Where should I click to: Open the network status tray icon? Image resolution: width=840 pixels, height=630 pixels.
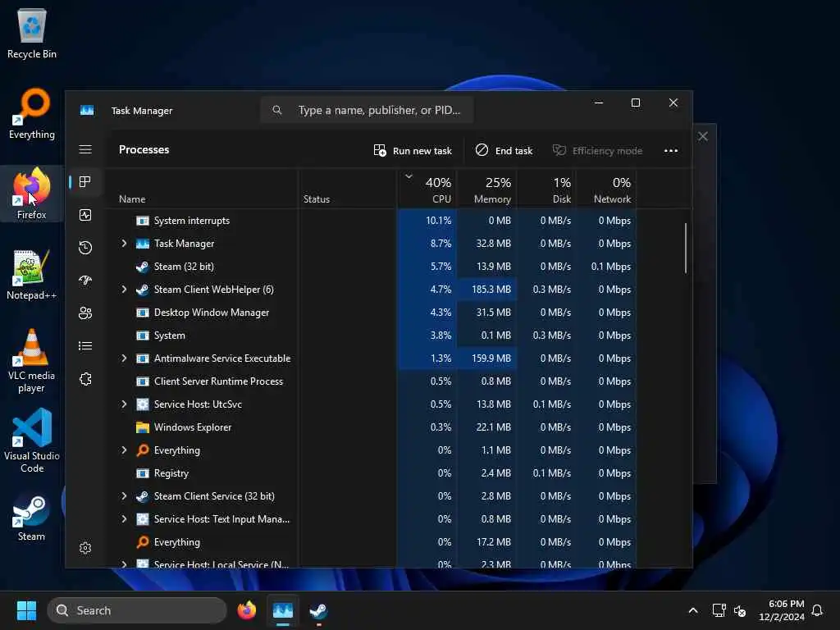pyautogui.click(x=719, y=610)
